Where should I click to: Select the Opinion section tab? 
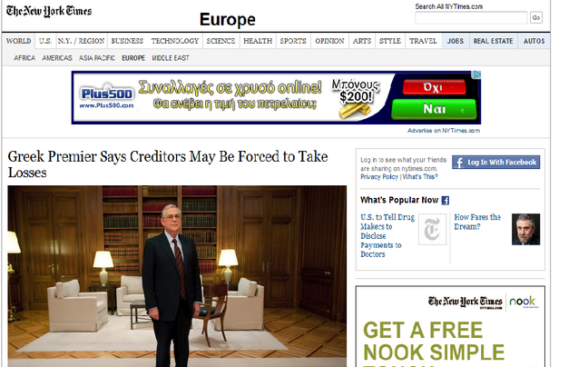coord(329,41)
